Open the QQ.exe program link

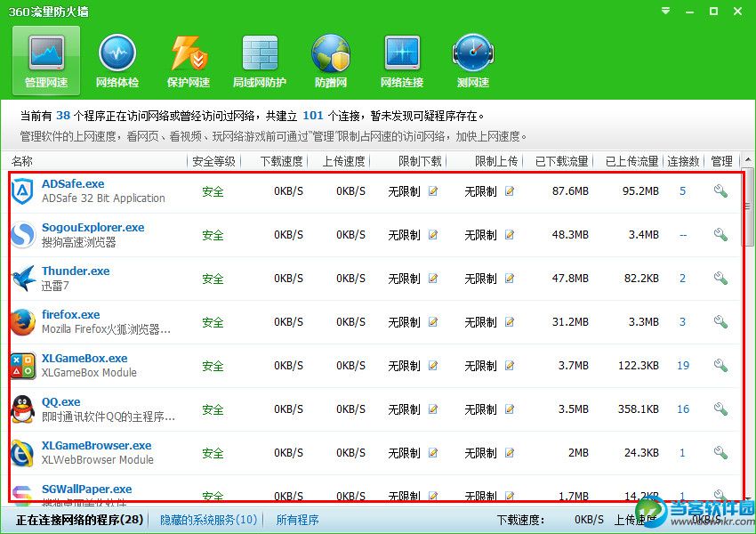coord(60,401)
